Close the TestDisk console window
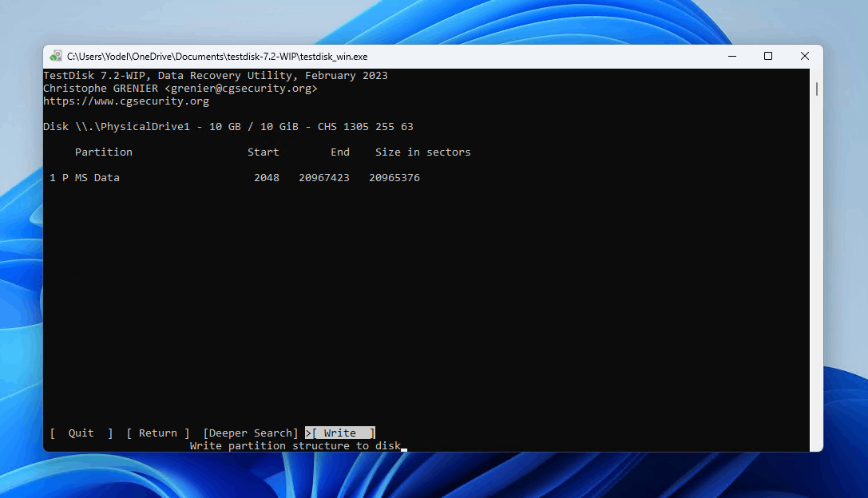This screenshot has width=868, height=498. tap(804, 57)
